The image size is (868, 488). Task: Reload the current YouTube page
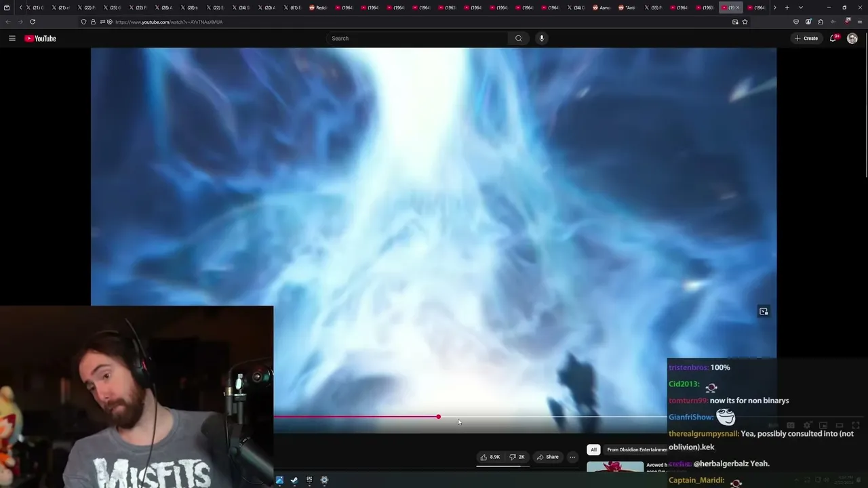tap(33, 22)
